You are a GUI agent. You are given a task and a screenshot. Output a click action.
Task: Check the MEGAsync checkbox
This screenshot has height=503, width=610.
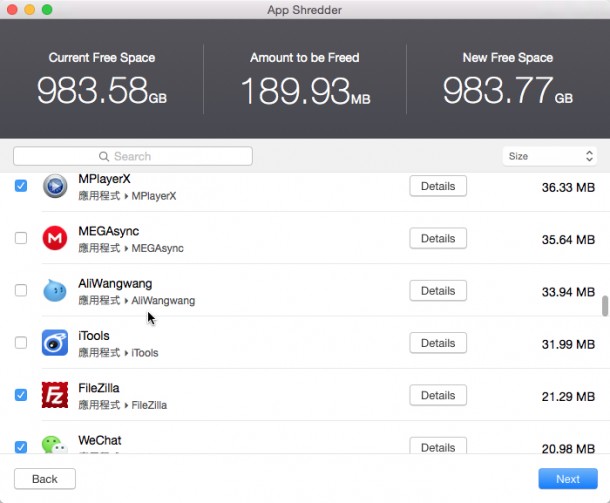click(21, 238)
